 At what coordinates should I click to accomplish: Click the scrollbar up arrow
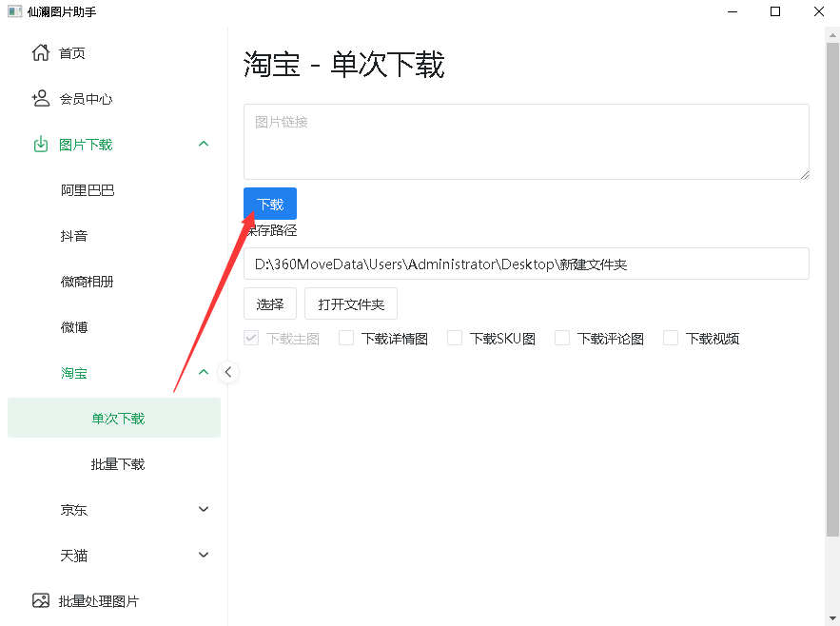(x=832, y=35)
